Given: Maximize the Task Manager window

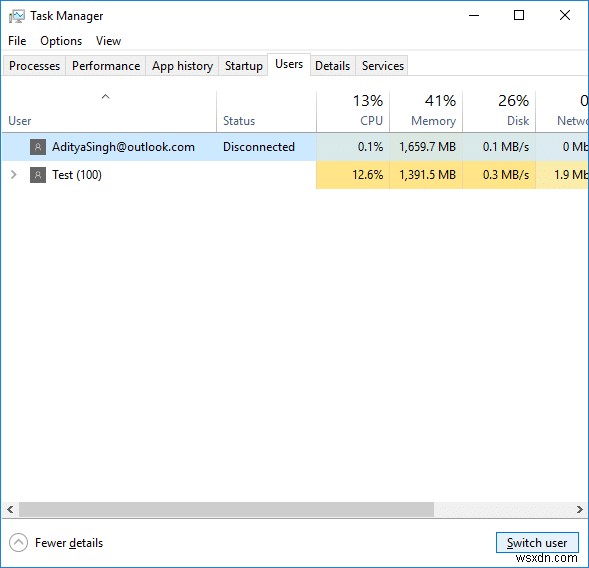Looking at the screenshot, I should pos(519,16).
